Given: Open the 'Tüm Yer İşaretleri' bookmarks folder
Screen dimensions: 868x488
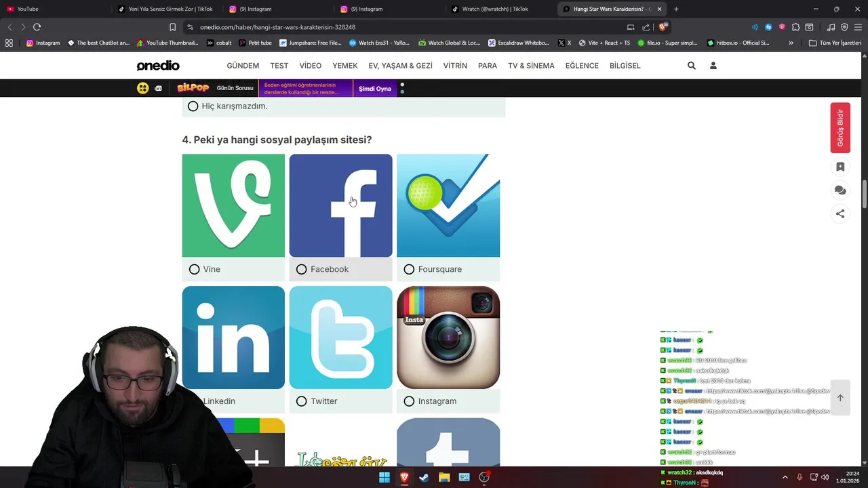Looking at the screenshot, I should (x=835, y=43).
